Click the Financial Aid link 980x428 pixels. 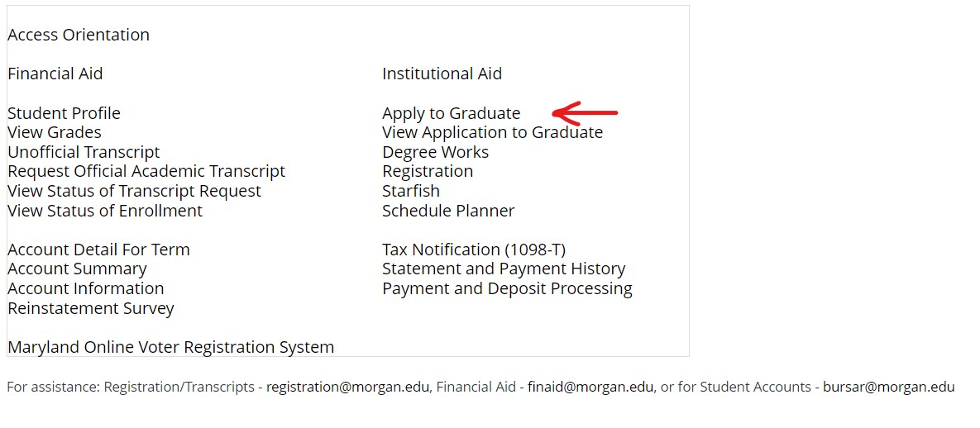[x=55, y=74]
